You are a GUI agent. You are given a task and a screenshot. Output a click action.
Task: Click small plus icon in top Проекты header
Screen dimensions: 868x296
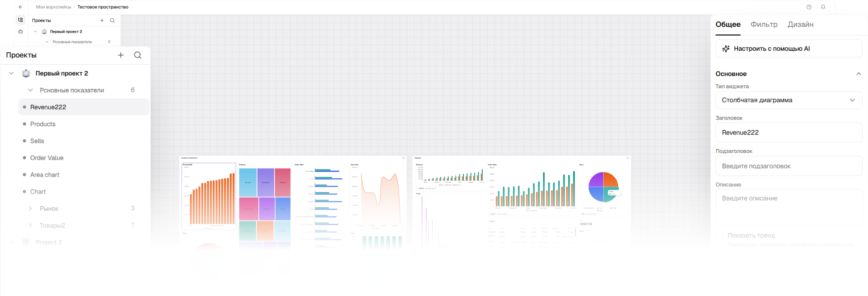[x=102, y=21]
